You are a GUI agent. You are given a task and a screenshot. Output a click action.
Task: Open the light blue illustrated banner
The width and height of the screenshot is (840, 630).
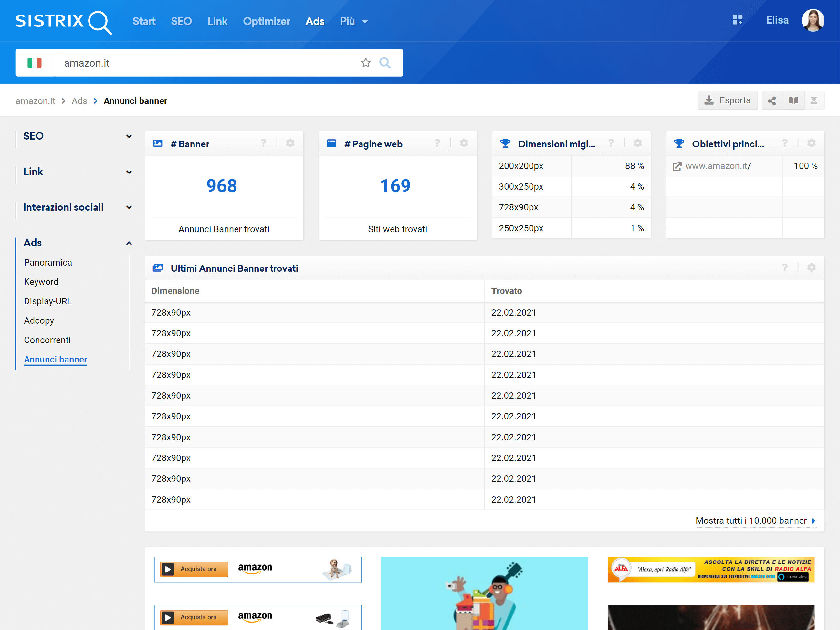tap(484, 593)
